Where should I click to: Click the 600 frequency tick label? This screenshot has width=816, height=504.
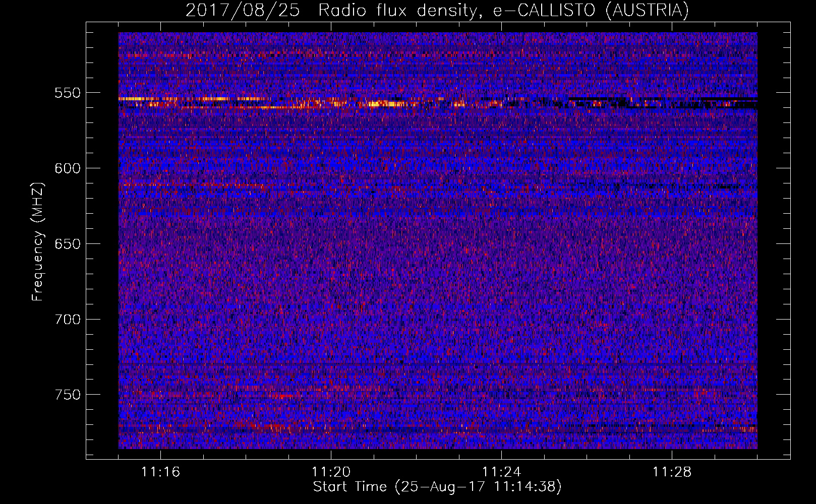point(68,168)
